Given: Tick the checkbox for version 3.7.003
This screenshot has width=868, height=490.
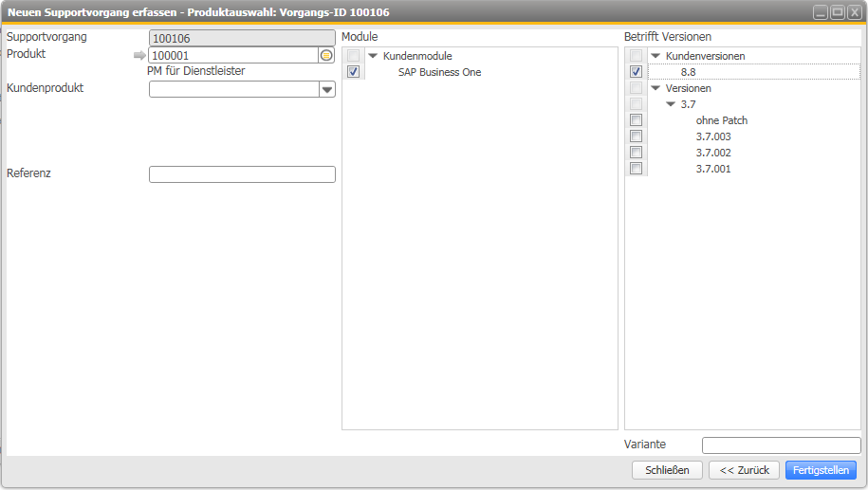Looking at the screenshot, I should 637,136.
